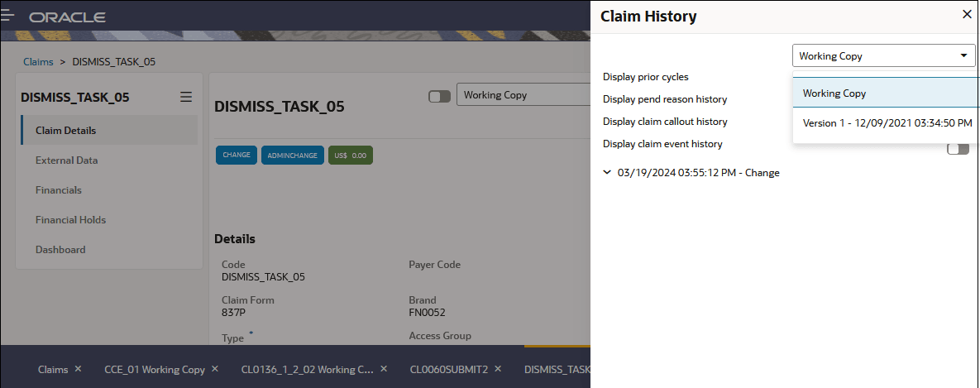The height and width of the screenshot is (388, 980).
Task: Switch to the DISMISS_TASK bottom tab
Action: pos(557,369)
